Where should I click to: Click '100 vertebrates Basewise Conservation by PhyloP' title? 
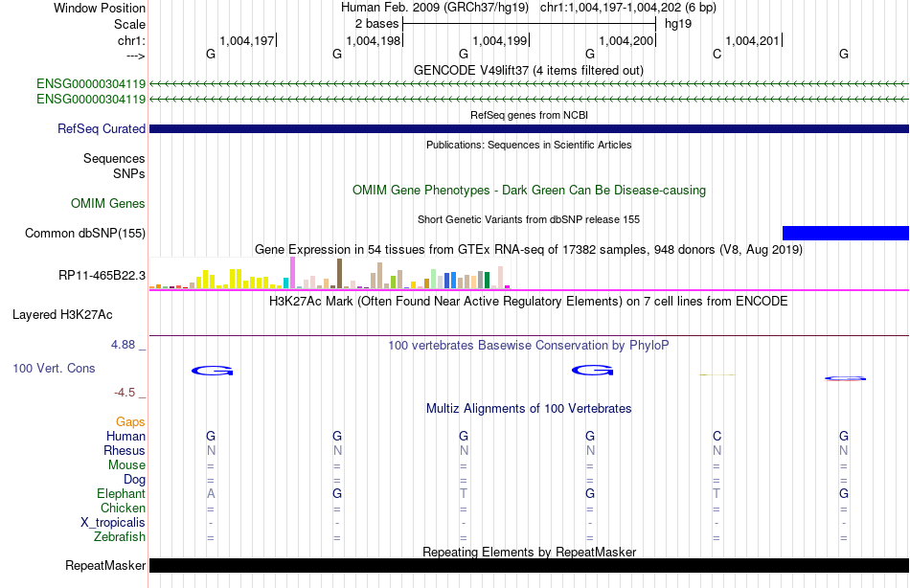click(529, 346)
